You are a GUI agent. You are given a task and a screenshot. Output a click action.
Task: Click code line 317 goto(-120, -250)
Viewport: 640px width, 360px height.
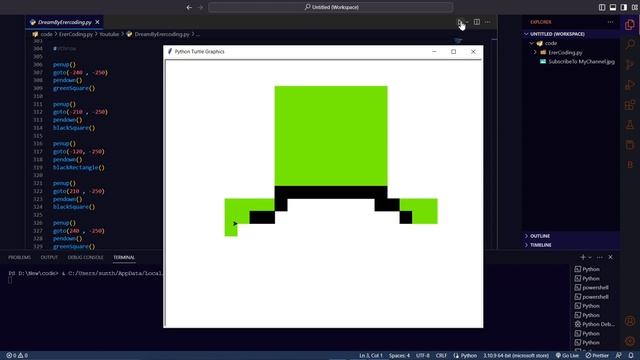[78, 151]
